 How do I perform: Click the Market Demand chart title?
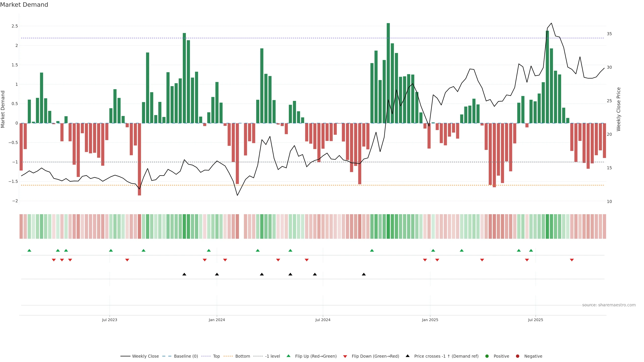tap(24, 5)
